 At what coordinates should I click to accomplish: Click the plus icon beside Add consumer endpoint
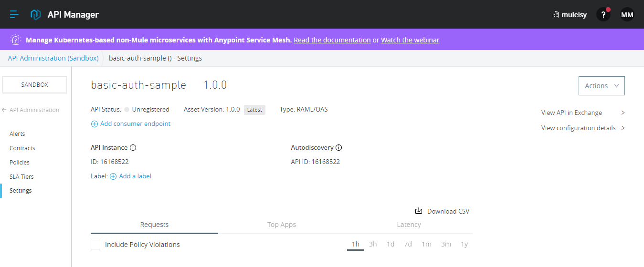(x=95, y=124)
